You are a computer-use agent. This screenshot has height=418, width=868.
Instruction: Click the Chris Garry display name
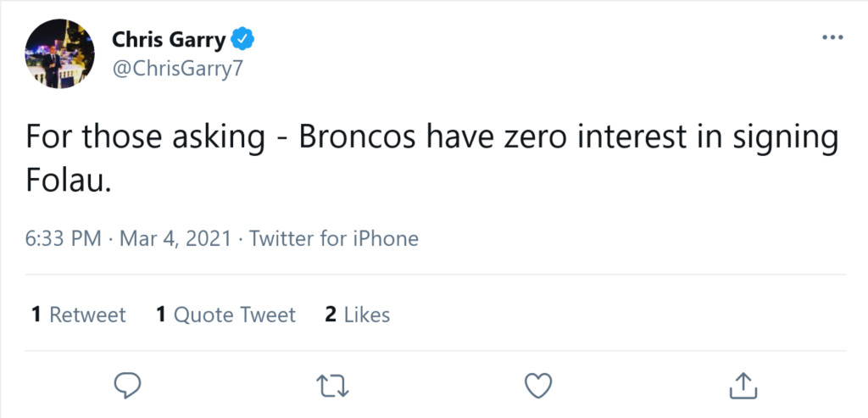(x=169, y=39)
